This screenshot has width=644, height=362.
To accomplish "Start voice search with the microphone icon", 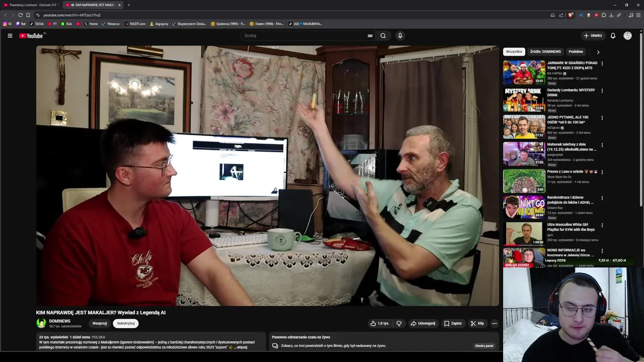I will [400, 36].
